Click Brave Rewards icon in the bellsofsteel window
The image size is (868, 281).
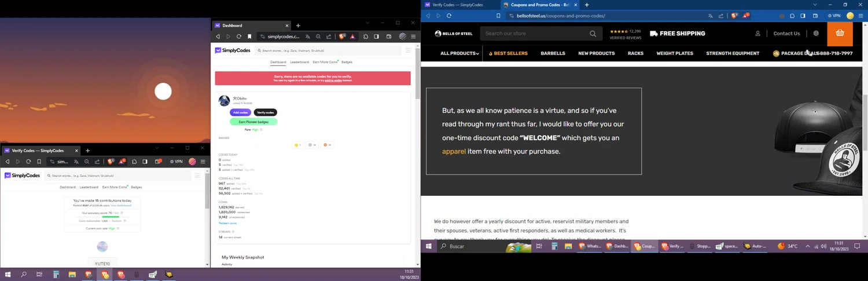(746, 16)
